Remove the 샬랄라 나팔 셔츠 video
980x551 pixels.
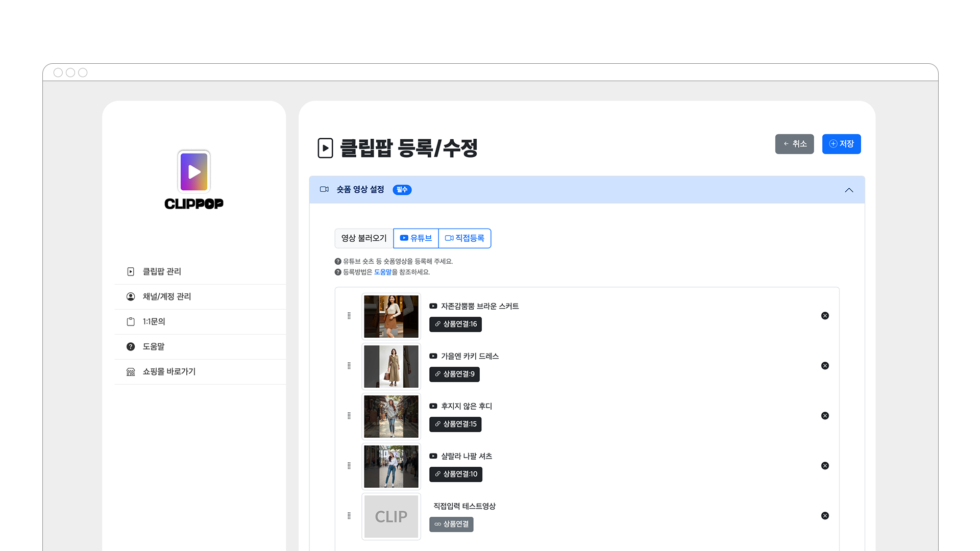(825, 466)
